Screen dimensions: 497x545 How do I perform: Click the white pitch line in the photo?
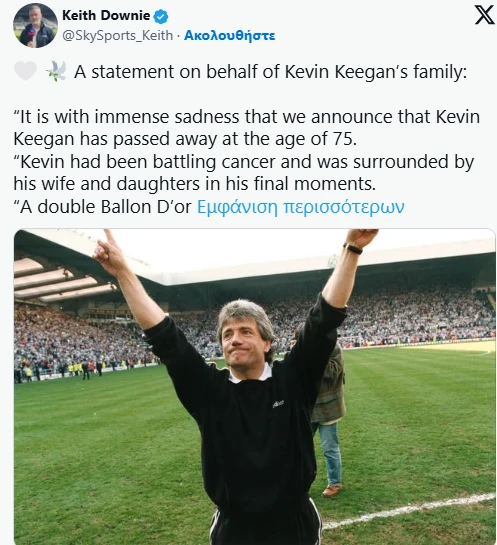point(409,510)
